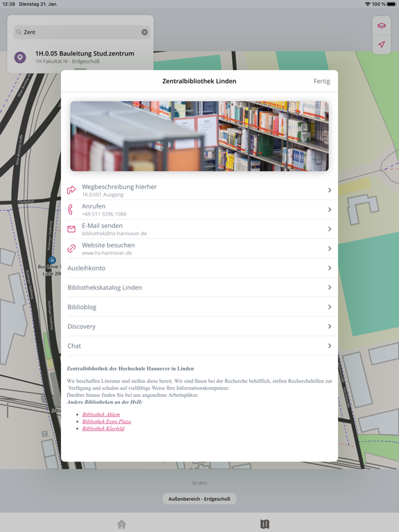Click the Wi-Fi status icon
The width and height of the screenshot is (399, 532).
pyautogui.click(x=367, y=4)
